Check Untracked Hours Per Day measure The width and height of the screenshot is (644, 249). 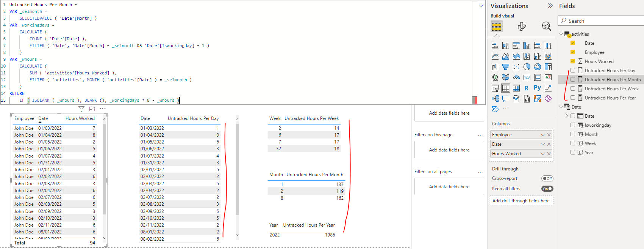[573, 71]
